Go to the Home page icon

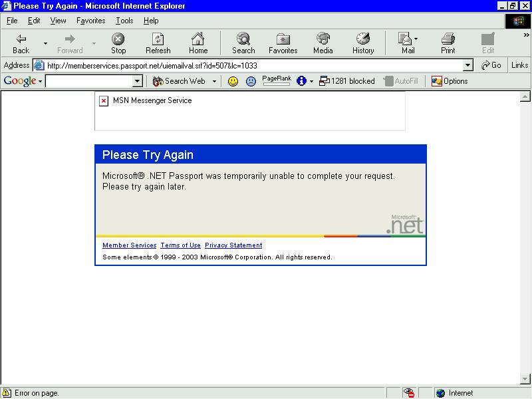pos(198,43)
